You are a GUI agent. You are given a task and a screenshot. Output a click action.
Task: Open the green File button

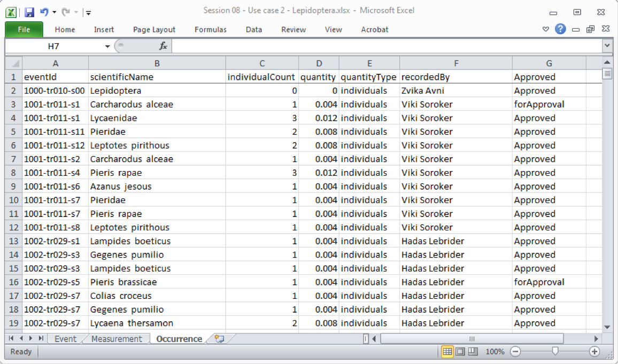coord(24,29)
